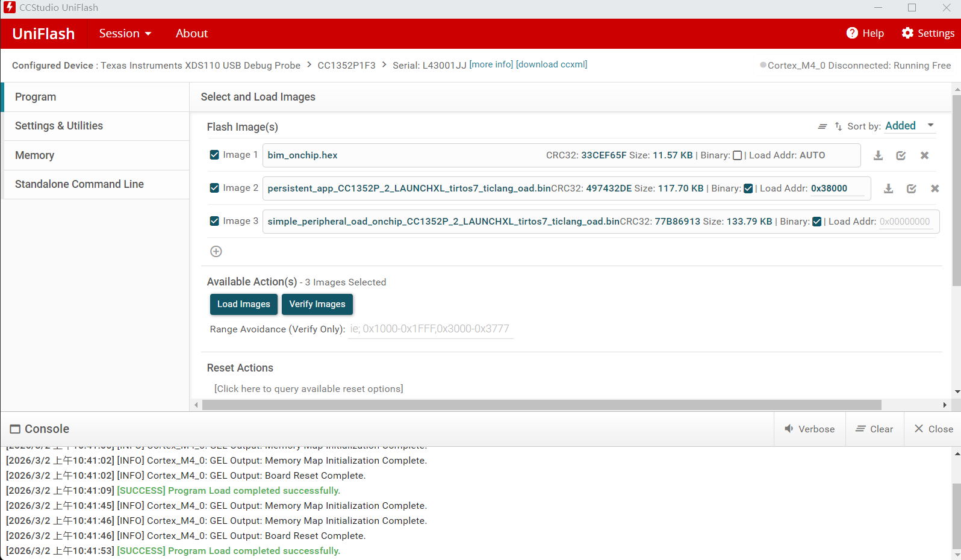Open the Sort by Added dropdown
Screen dimensions: 961x560
click(x=909, y=126)
